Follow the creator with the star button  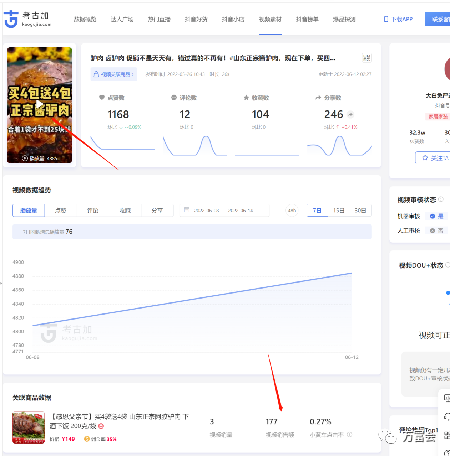433,158
